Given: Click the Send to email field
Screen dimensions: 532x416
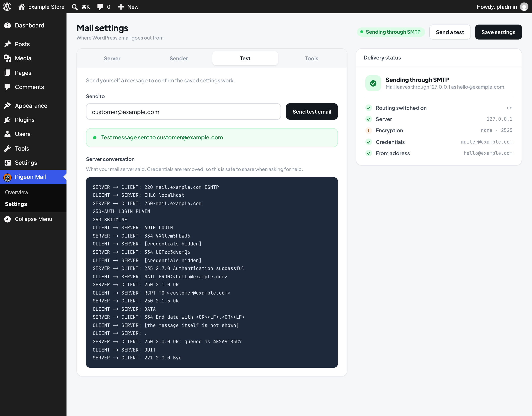Looking at the screenshot, I should coord(183,112).
